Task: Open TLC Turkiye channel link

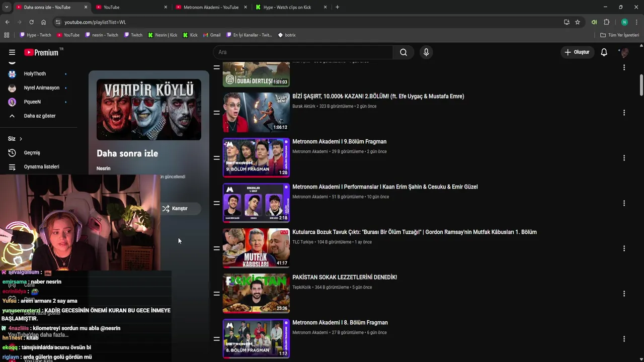Action: [x=303, y=242]
